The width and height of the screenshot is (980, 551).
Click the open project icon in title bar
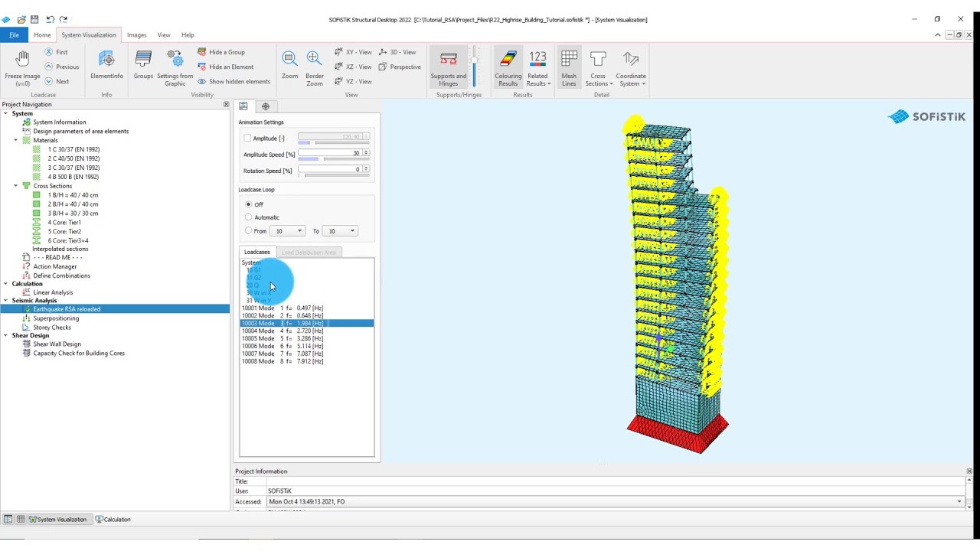(x=21, y=19)
